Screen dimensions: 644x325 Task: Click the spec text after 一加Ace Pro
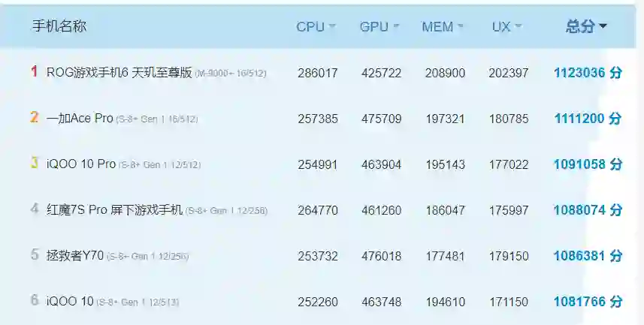(x=157, y=119)
